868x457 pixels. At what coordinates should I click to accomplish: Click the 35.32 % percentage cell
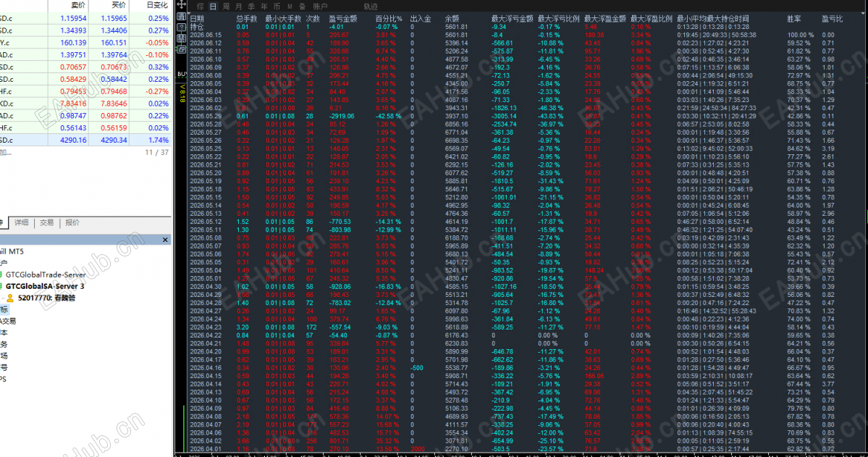[387, 441]
